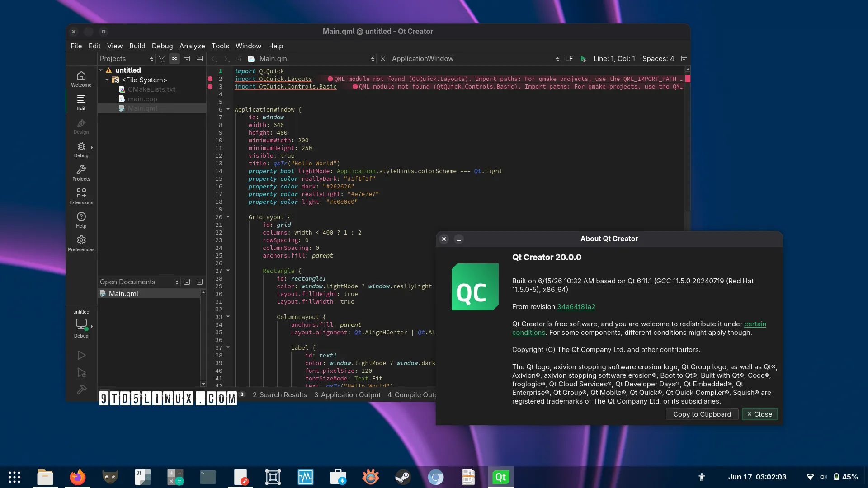The image size is (868, 488).
Task: Open the Projects mode wrench icon
Action: tap(81, 173)
